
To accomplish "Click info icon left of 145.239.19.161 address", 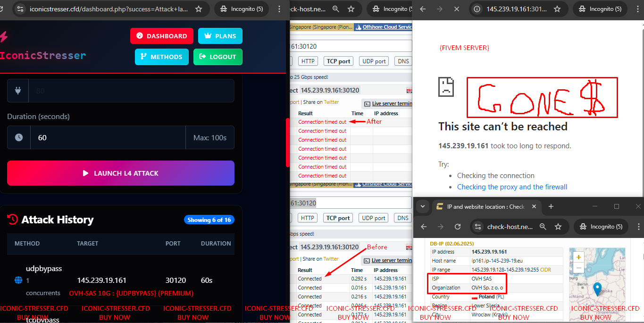I will [x=477, y=9].
